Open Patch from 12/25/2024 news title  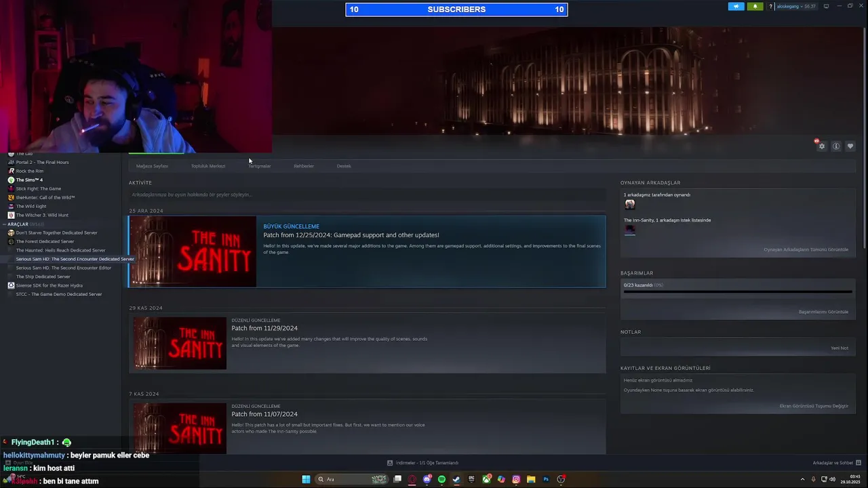click(x=351, y=235)
